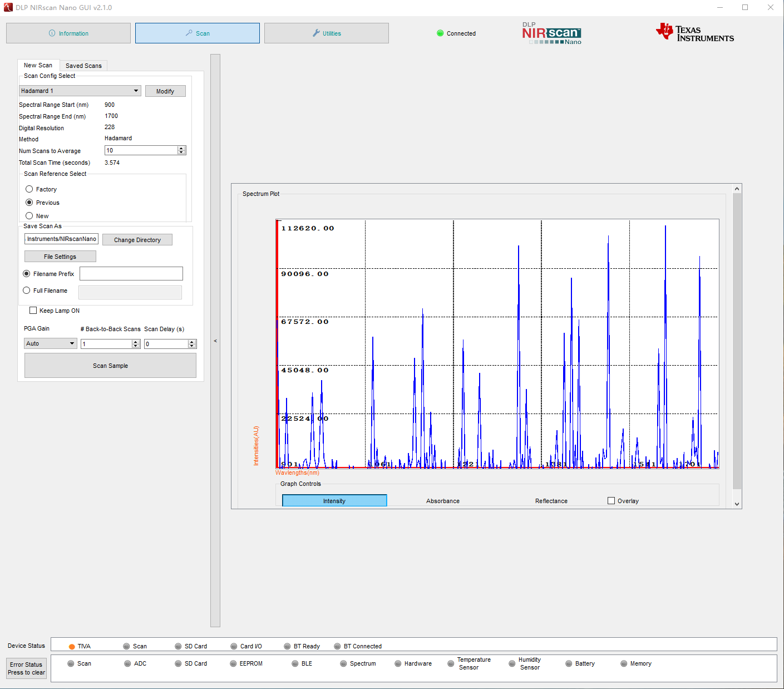Minimize the NIRscan Nano window
Viewport: 784px width, 689px height.
coord(720,7)
